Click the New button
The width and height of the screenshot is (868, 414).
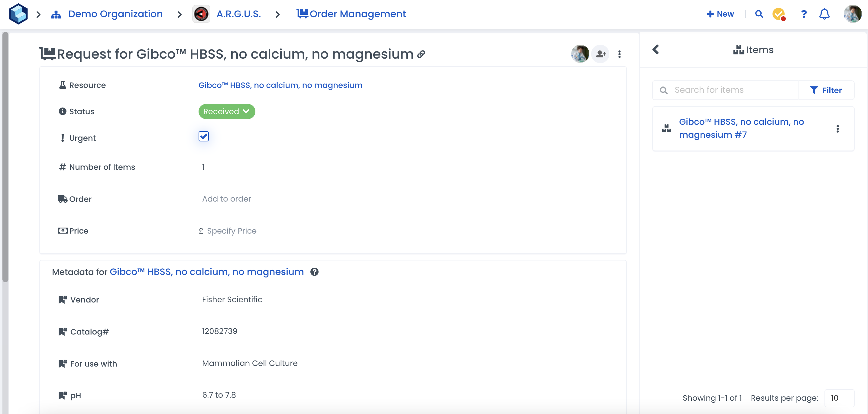720,14
